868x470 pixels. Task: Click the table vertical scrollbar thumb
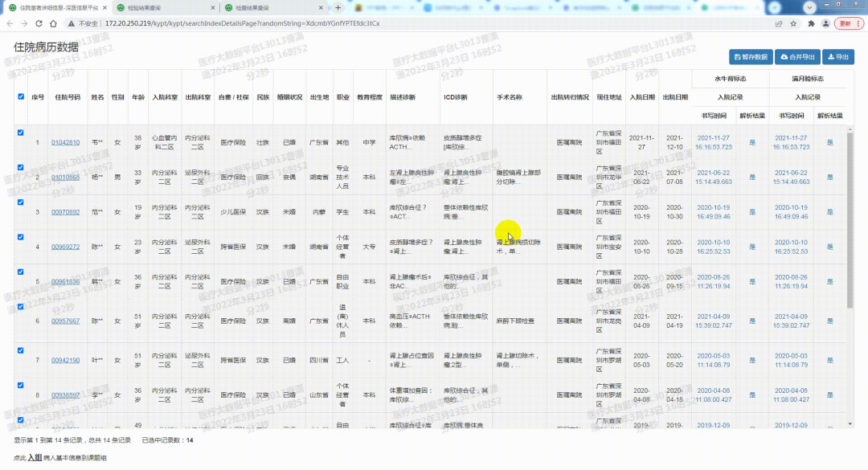click(x=850, y=219)
